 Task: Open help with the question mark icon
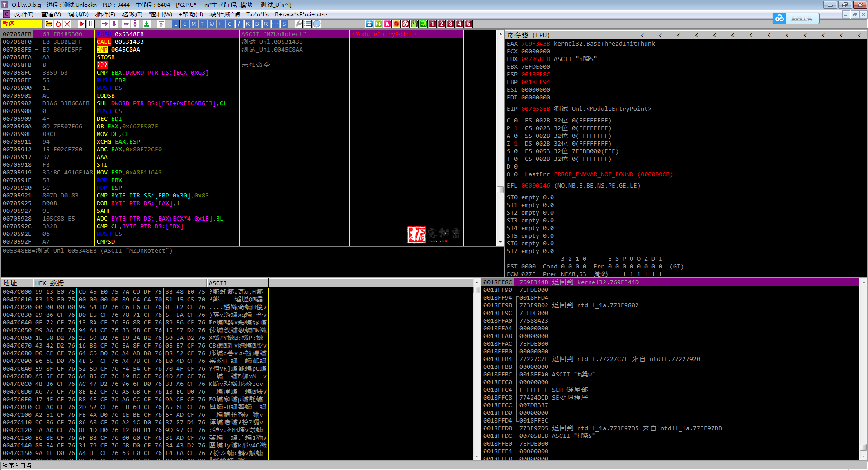[317, 24]
